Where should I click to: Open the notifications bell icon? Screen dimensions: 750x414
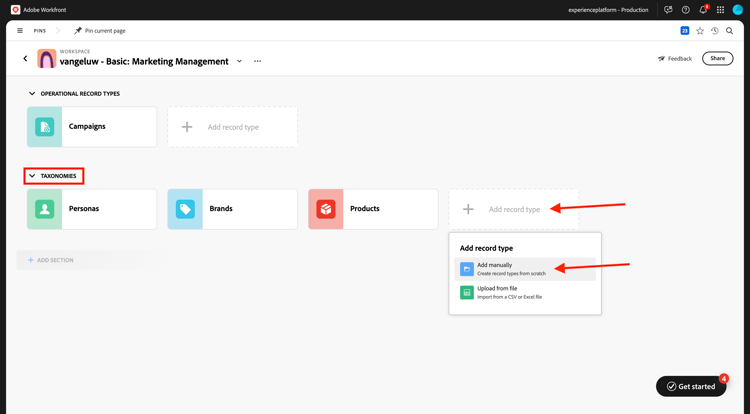[703, 10]
